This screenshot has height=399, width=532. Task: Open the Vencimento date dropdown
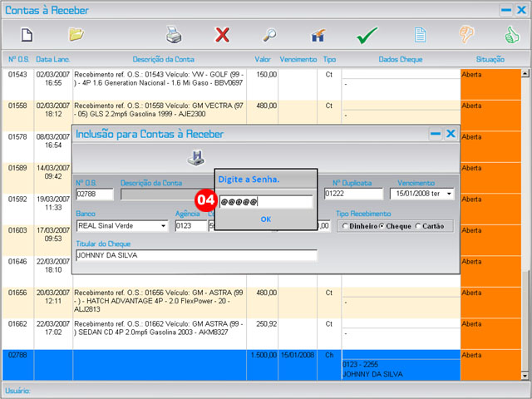point(450,194)
